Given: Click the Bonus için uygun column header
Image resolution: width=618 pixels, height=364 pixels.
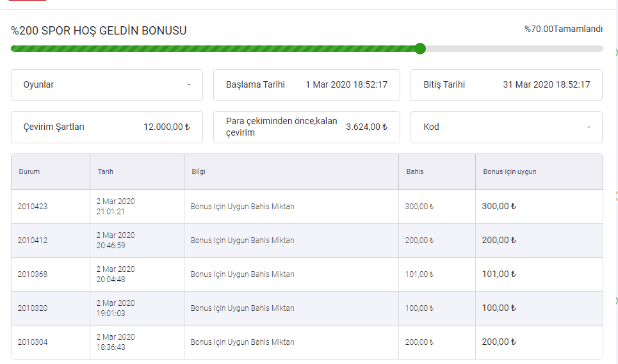Looking at the screenshot, I should click(x=510, y=172).
